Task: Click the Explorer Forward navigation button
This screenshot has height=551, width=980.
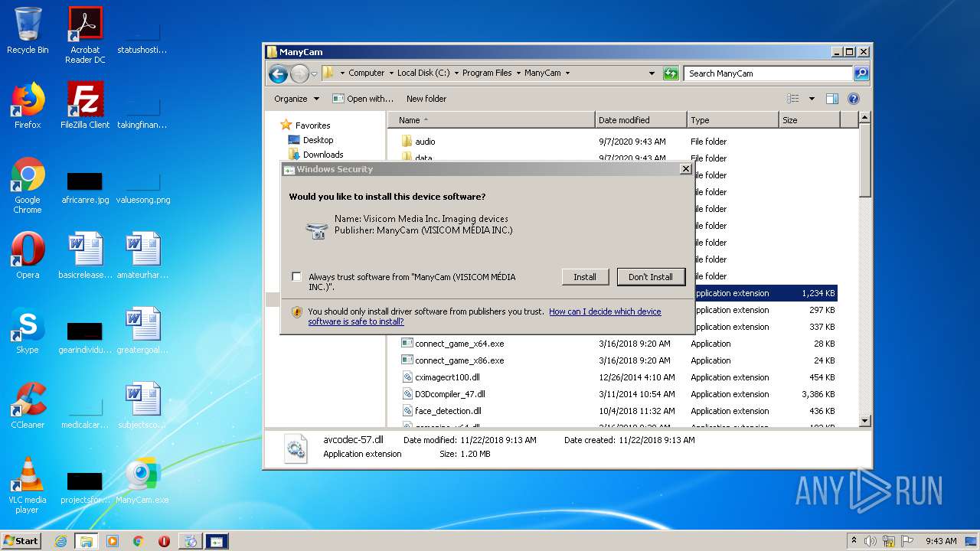Action: [299, 73]
